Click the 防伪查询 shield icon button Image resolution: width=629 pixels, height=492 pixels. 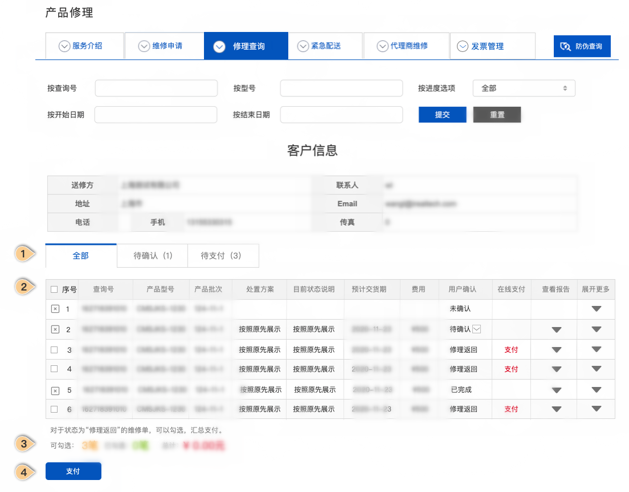(566, 46)
